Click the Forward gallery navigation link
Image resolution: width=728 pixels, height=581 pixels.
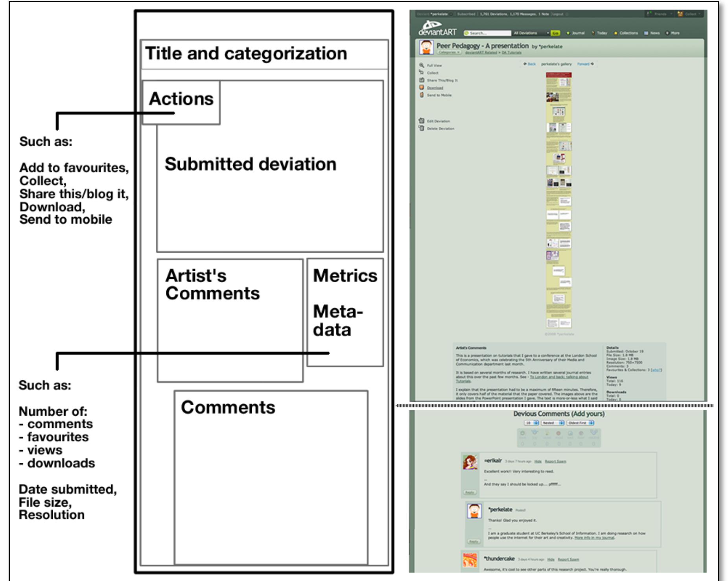pyautogui.click(x=585, y=64)
